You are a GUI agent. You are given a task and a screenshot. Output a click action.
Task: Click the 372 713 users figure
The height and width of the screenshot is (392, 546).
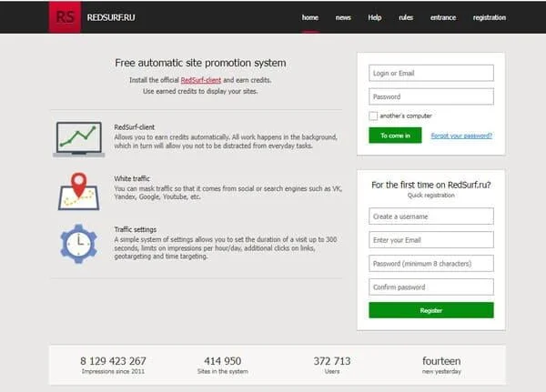332,361
